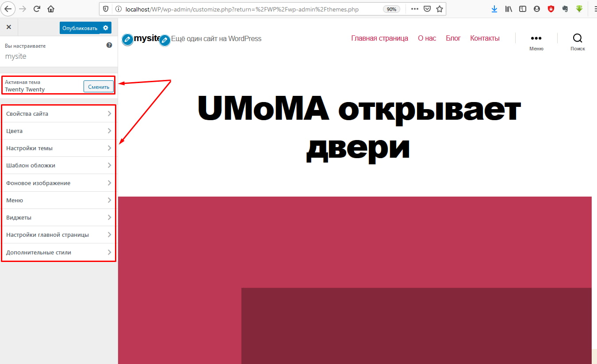Screen dimensions: 597x364
Task: Close the customizer with the X
Action: 9,27
